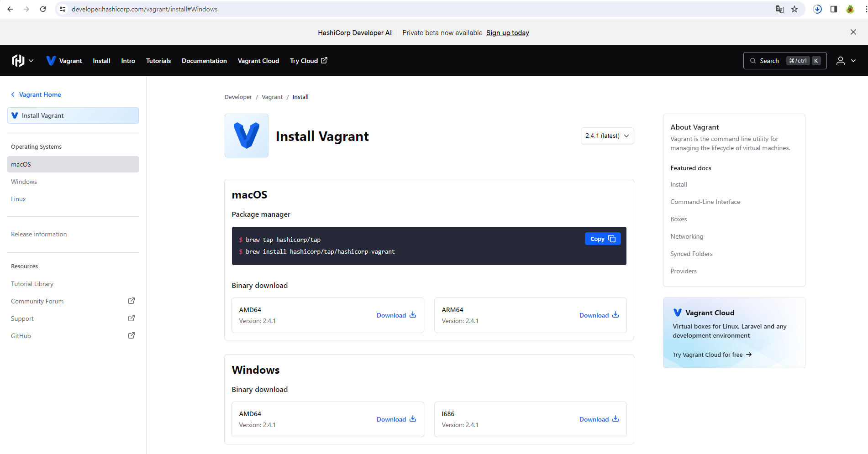Click the Search box in the navbar
Image resolution: width=868 pixels, height=454 pixels.
pyautogui.click(x=785, y=61)
